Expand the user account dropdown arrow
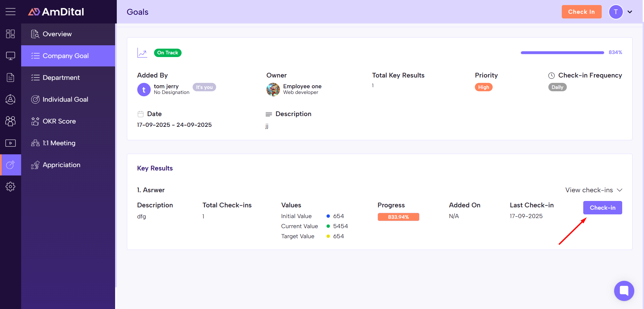The height and width of the screenshot is (309, 644). coord(630,12)
